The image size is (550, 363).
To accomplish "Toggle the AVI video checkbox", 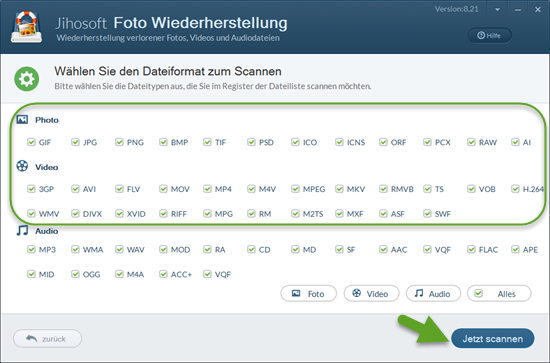I will tap(75, 189).
